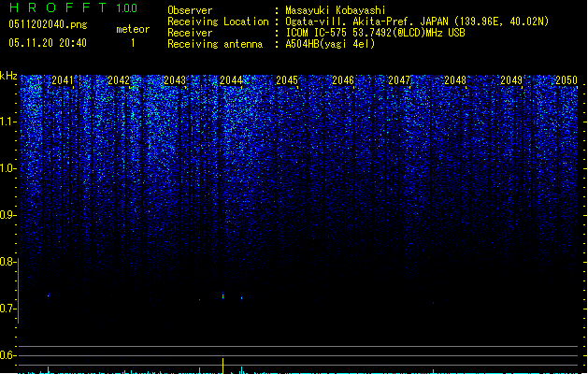Click the Receiving Location label
The image size is (588, 374).
click(x=218, y=22)
